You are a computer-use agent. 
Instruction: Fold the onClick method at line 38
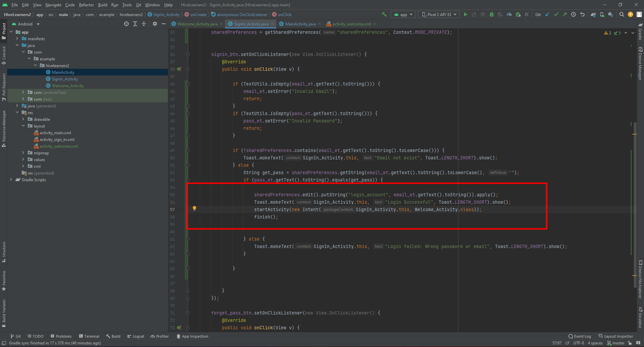click(x=188, y=70)
